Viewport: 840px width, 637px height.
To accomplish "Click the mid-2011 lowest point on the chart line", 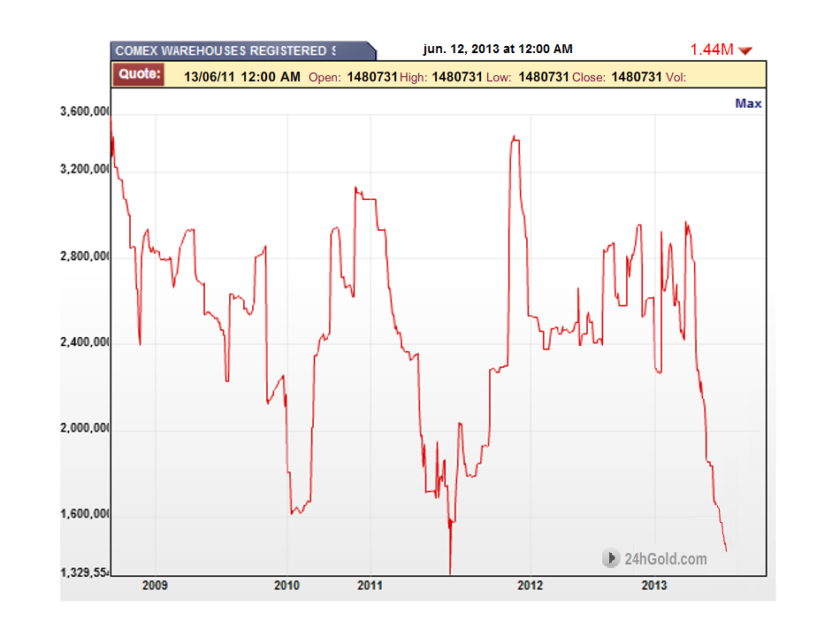I will click(x=450, y=572).
